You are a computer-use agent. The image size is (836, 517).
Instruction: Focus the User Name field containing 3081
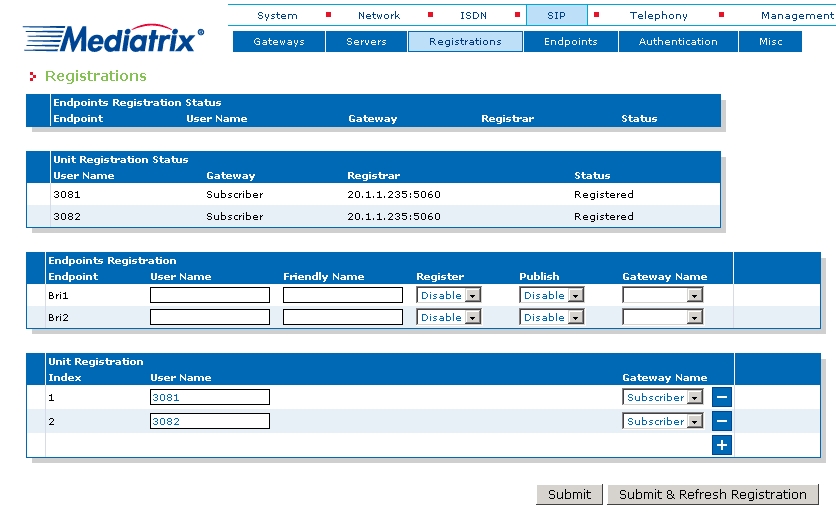pyautogui.click(x=210, y=397)
